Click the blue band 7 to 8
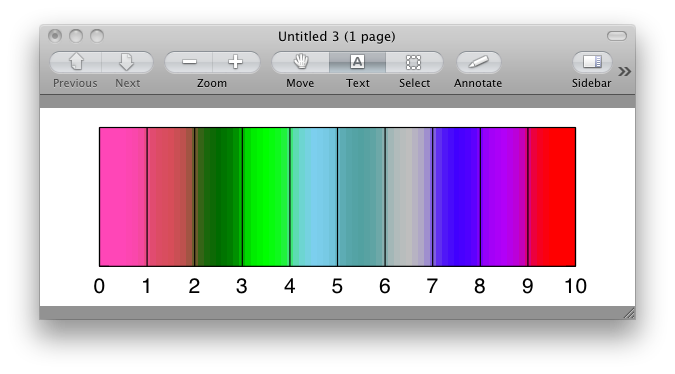The width and height of the screenshot is (675, 374). pos(457,197)
